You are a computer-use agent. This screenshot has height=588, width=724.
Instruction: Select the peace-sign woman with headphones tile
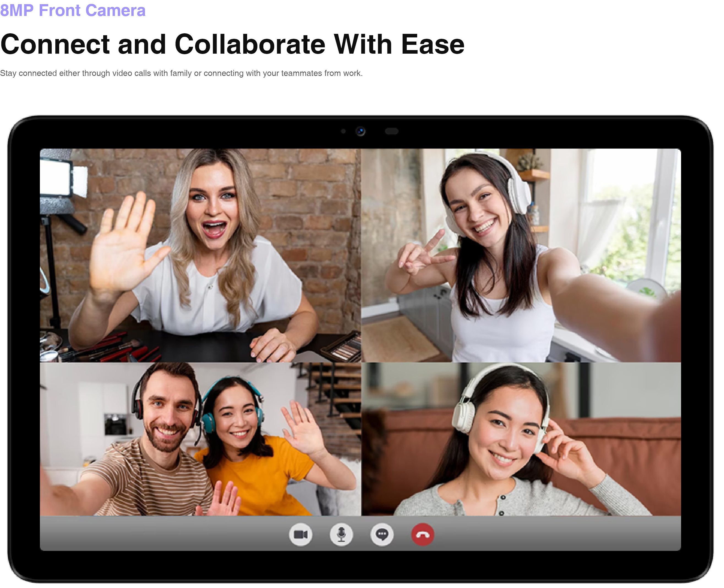(521, 255)
